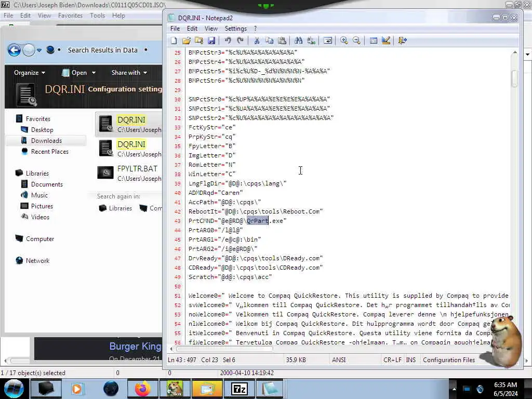The height and width of the screenshot is (399, 532).
Task: Click the Start button on the taskbar
Action: (14, 389)
